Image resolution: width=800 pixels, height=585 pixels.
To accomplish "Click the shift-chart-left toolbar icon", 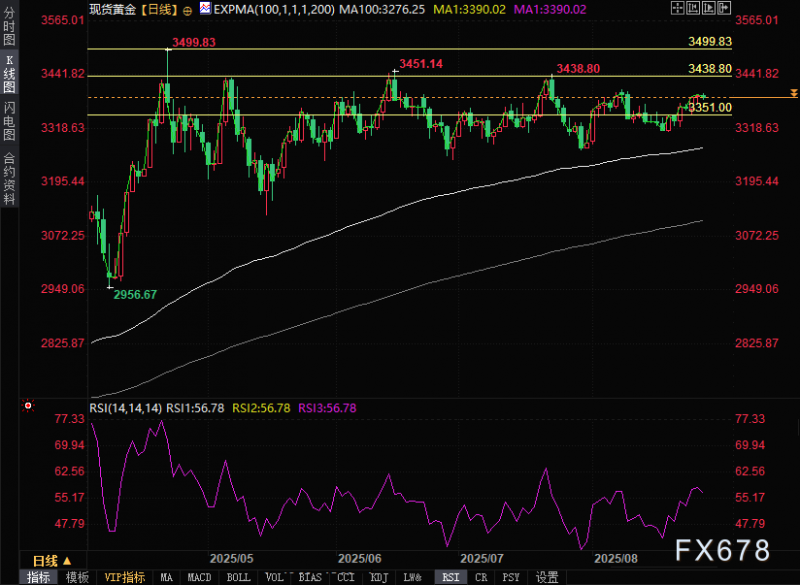I will point(693,8).
